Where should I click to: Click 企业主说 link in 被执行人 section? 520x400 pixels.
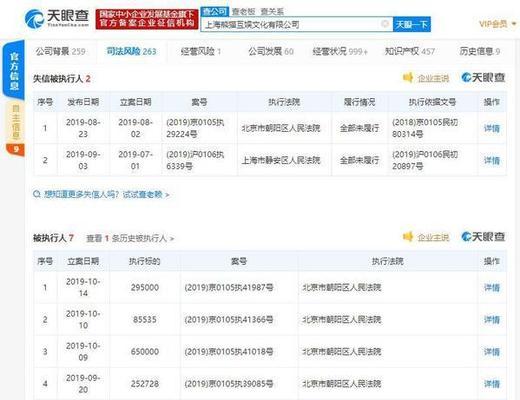[433, 237]
